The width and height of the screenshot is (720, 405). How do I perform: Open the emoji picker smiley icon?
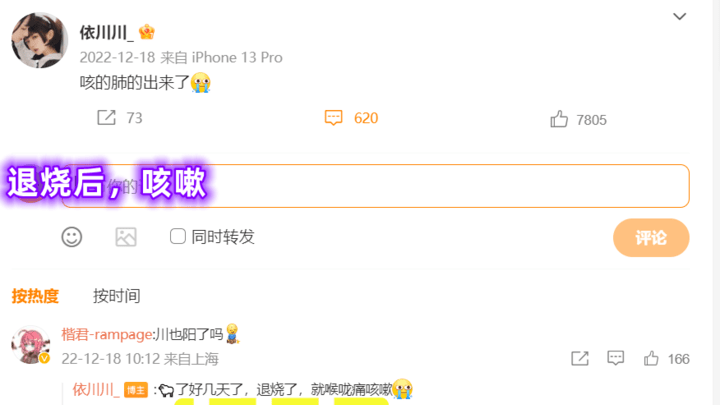pyautogui.click(x=72, y=237)
